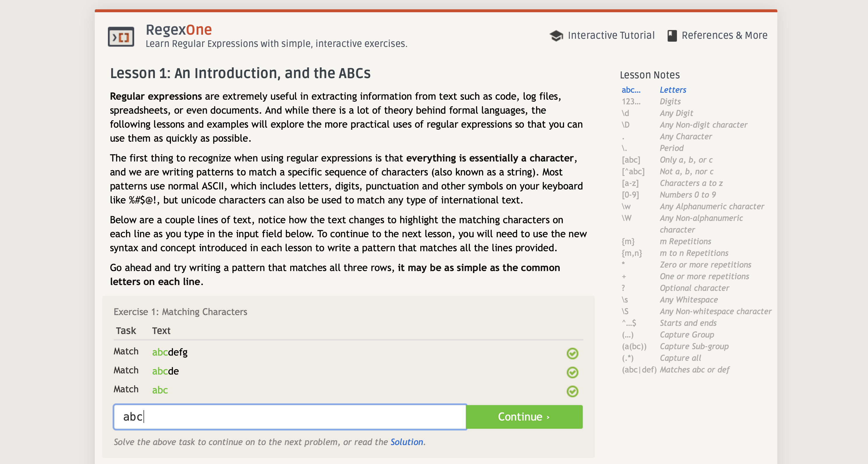The width and height of the screenshot is (868, 464).
Task: Go to RegexOne home title link
Action: (178, 30)
